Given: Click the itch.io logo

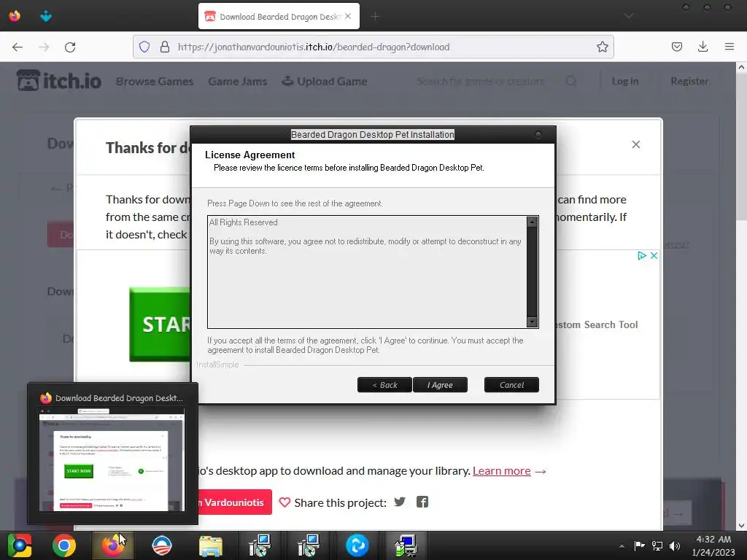Looking at the screenshot, I should (59, 80).
